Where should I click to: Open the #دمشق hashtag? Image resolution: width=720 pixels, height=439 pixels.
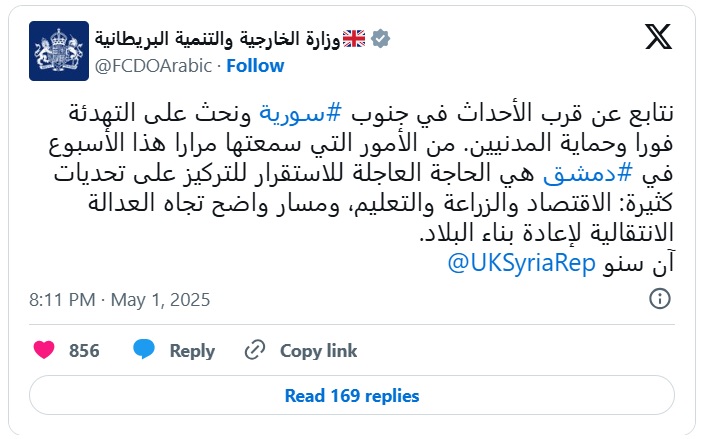tap(588, 174)
